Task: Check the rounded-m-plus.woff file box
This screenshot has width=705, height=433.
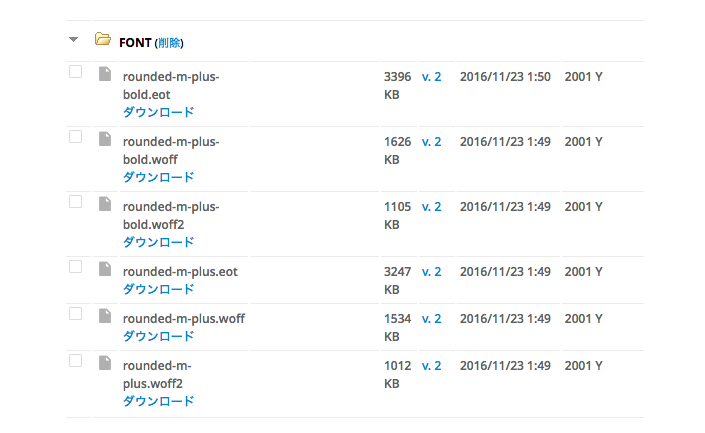Action: click(75, 314)
